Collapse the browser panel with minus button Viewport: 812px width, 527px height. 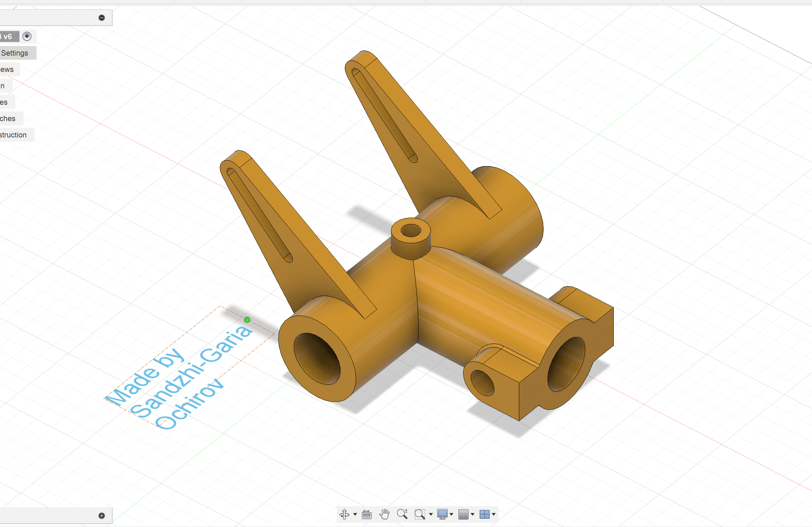click(x=102, y=18)
